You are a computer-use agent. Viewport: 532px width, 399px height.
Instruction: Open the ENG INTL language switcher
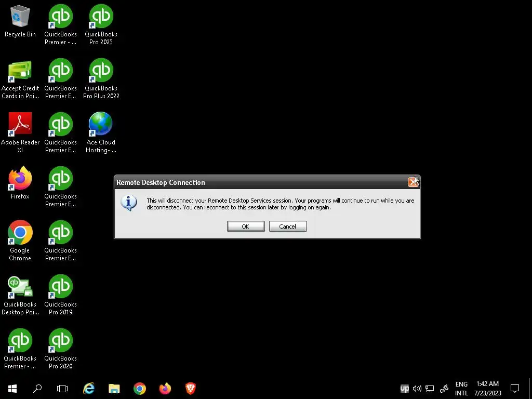tap(461, 389)
